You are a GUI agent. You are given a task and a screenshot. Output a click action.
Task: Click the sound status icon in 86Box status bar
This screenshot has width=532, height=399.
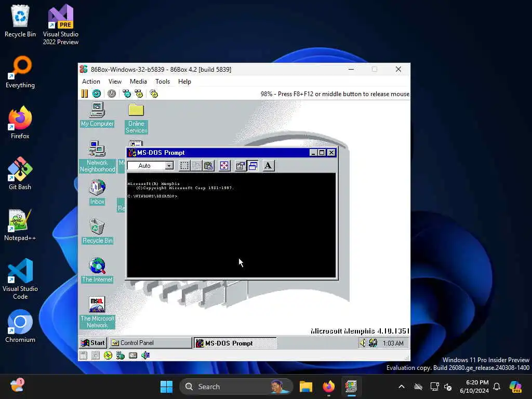coord(145,355)
